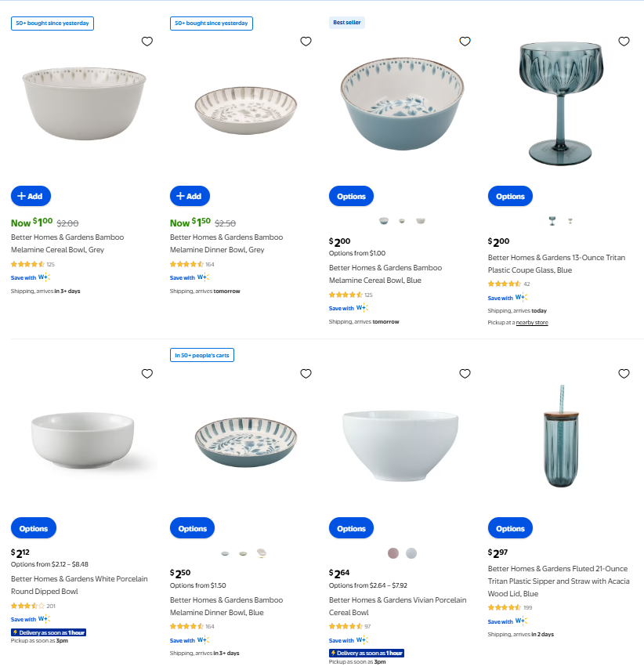Save Blue Melamine Cereal Bowl to favorites
Image resolution: width=644 pixels, height=670 pixels.
click(x=465, y=42)
